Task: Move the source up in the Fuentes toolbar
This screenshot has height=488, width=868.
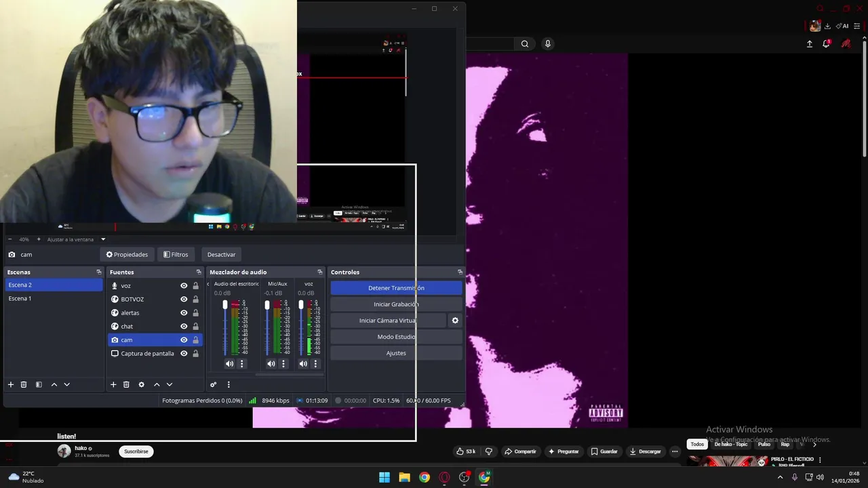Action: tap(157, 384)
